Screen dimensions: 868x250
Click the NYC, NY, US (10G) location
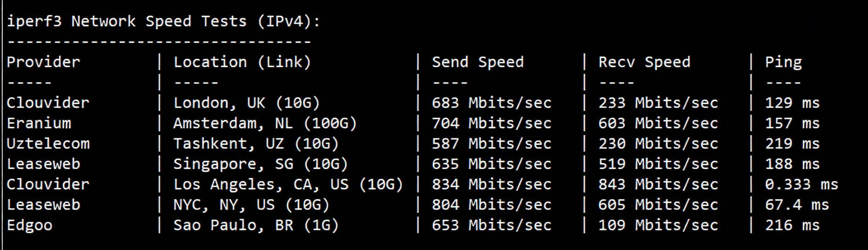pyautogui.click(x=251, y=205)
